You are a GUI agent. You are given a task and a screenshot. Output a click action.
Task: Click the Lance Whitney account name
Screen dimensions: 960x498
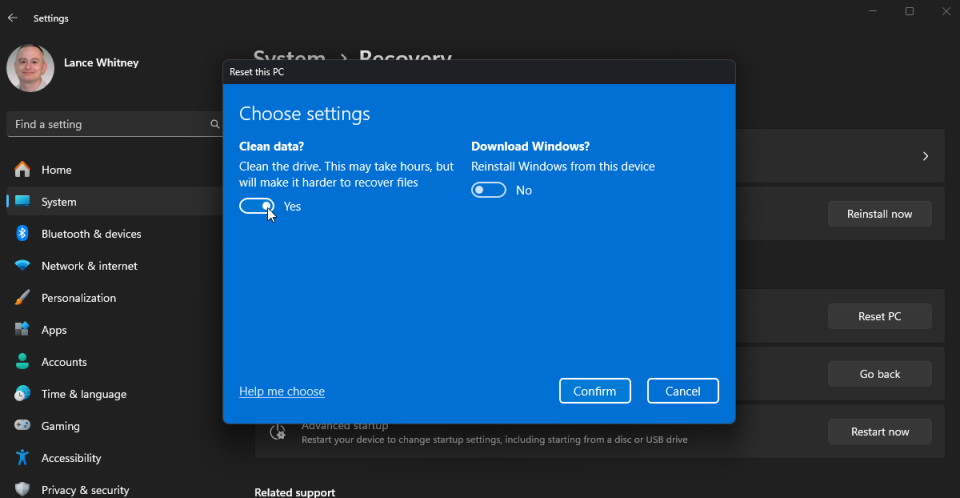tap(101, 62)
